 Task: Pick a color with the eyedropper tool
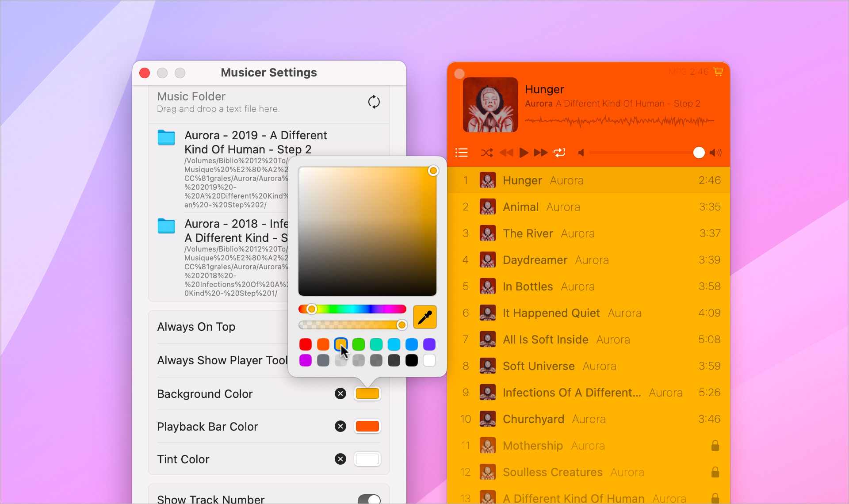point(424,317)
